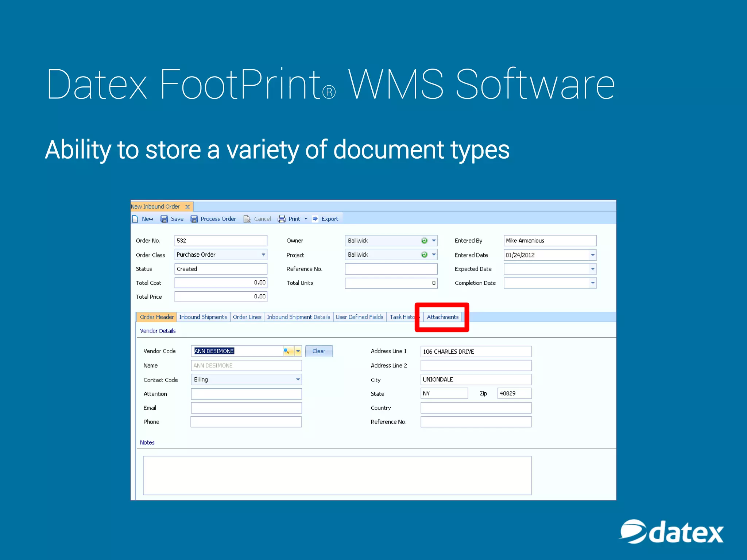This screenshot has height=560, width=747.
Task: Expand the Order Class dropdown
Action: coord(263,254)
